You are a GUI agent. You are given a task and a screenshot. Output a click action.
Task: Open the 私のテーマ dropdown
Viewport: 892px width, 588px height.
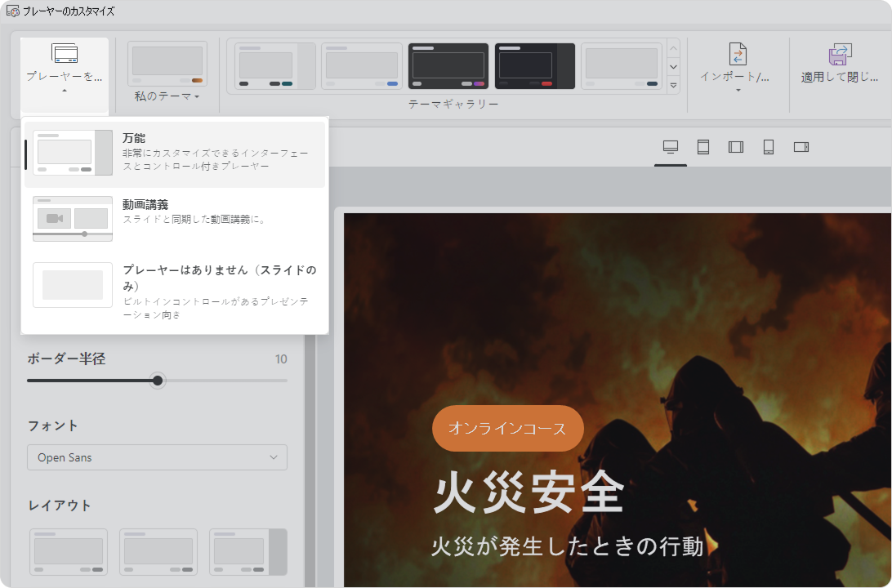click(x=167, y=96)
